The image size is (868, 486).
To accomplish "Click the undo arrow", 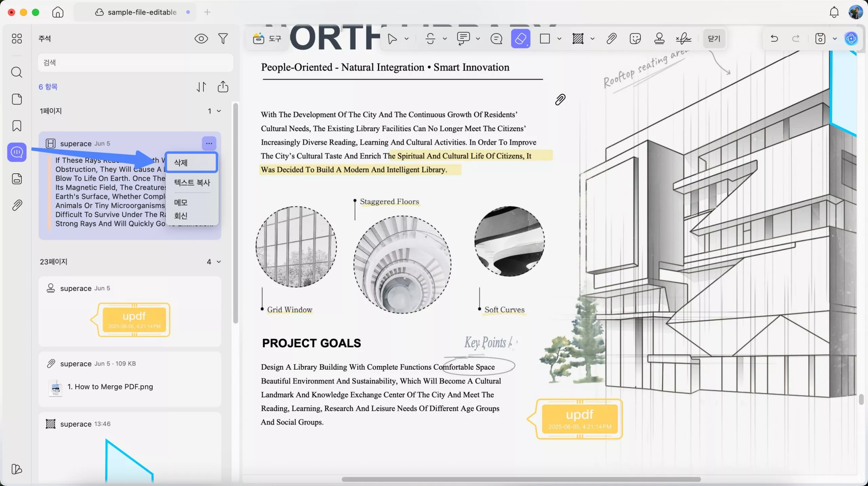I will click(774, 39).
